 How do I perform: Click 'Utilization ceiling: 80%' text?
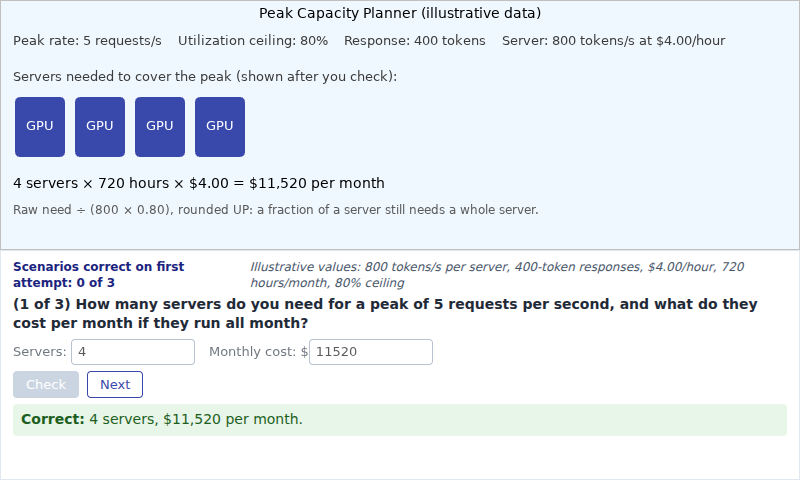coord(253,41)
